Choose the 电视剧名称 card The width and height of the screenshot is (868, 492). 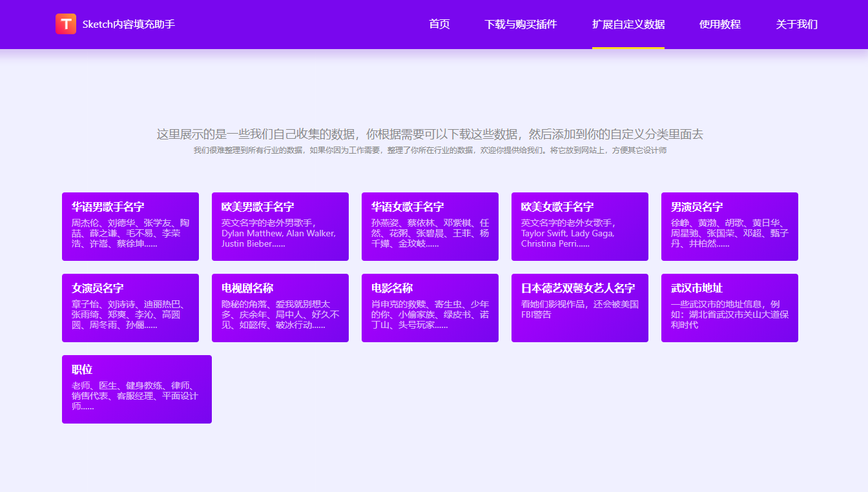pos(280,308)
